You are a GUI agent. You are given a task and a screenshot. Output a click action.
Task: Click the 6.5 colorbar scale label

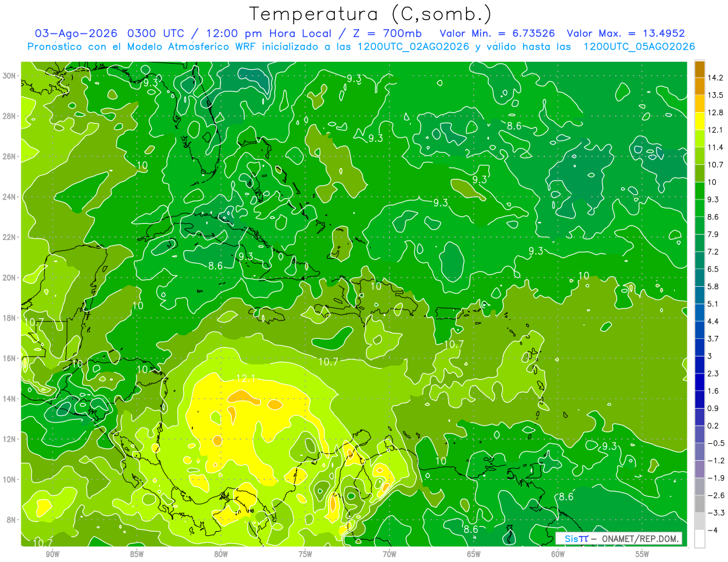pyautogui.click(x=713, y=269)
